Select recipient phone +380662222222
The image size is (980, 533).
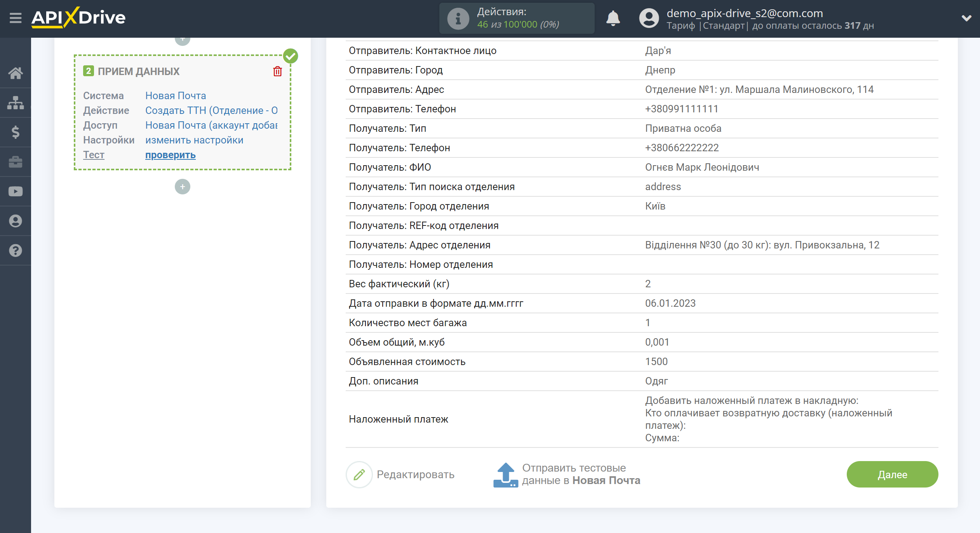click(x=682, y=148)
